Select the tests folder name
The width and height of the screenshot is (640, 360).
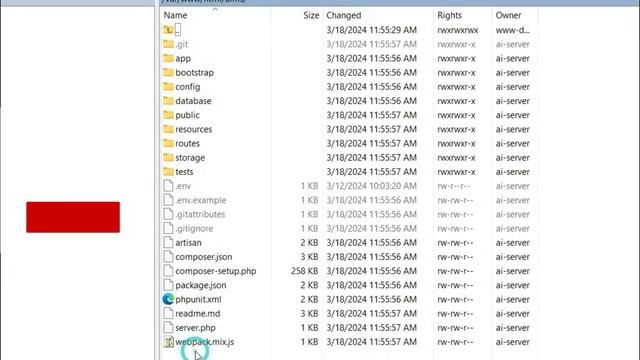pyautogui.click(x=184, y=172)
